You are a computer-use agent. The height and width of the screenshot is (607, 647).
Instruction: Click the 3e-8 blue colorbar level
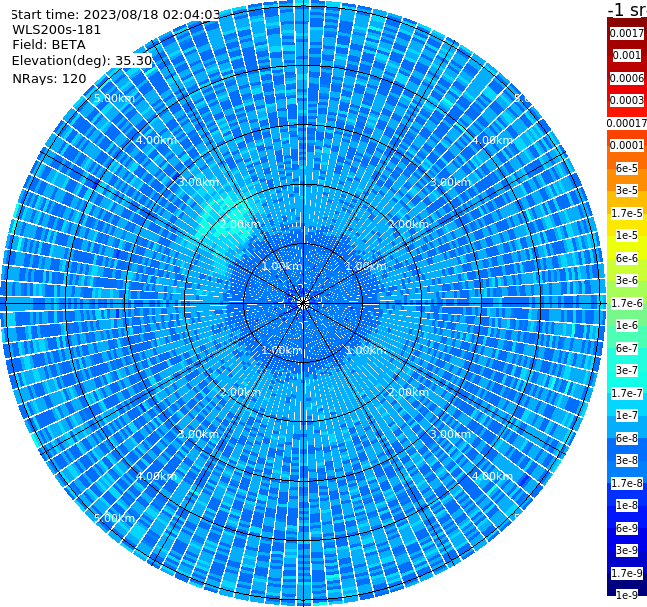(627, 460)
